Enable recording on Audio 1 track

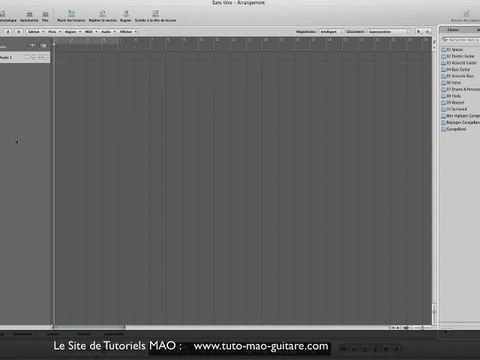[x=34, y=57]
